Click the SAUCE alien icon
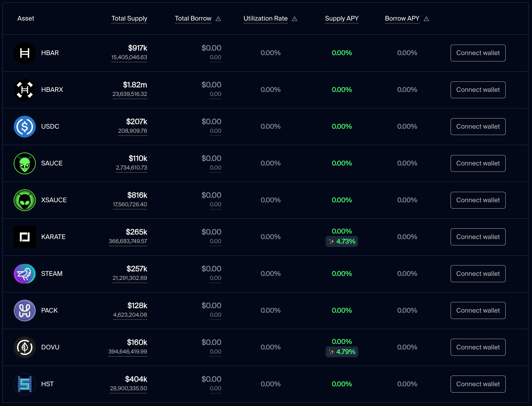This screenshot has width=532, height=406. tap(25, 163)
